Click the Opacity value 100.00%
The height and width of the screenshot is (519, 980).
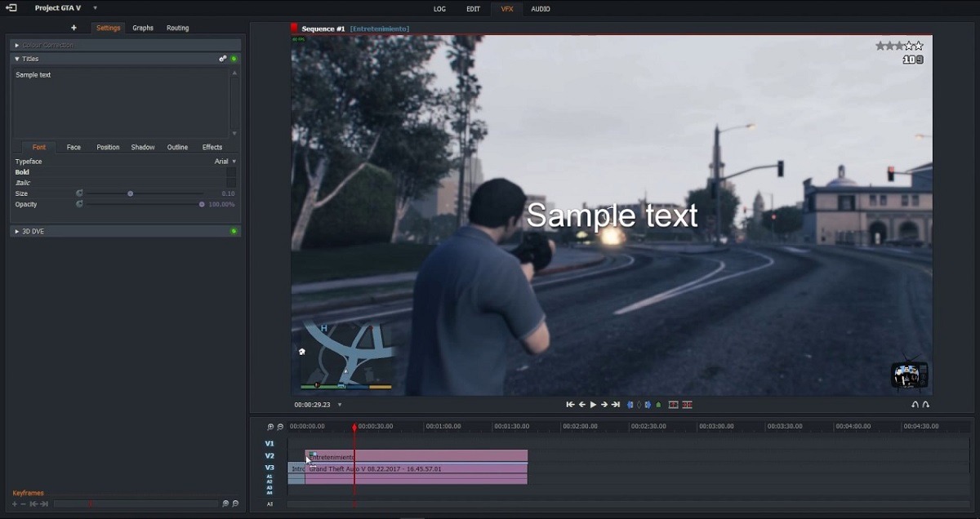[222, 204]
